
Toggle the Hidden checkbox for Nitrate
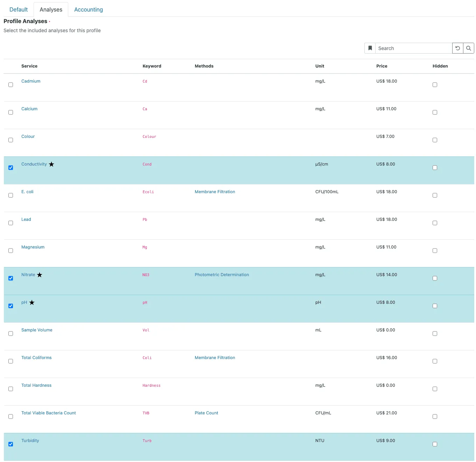[x=435, y=278]
